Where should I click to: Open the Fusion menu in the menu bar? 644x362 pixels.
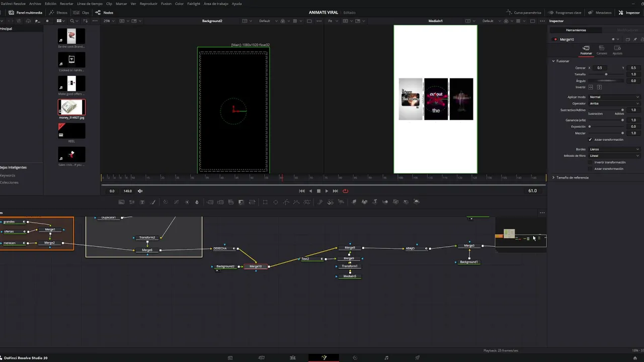click(x=166, y=4)
